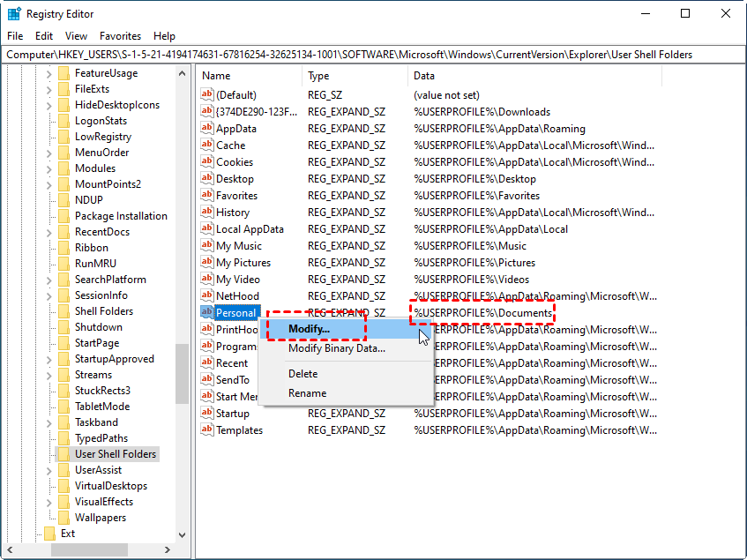Expand the HideDesktopIcons tree node

point(49,105)
